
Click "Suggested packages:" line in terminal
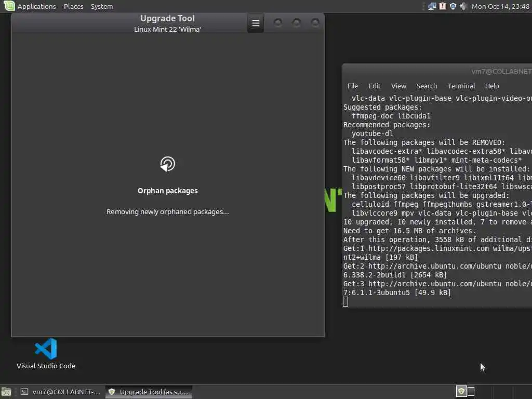pyautogui.click(x=383, y=107)
